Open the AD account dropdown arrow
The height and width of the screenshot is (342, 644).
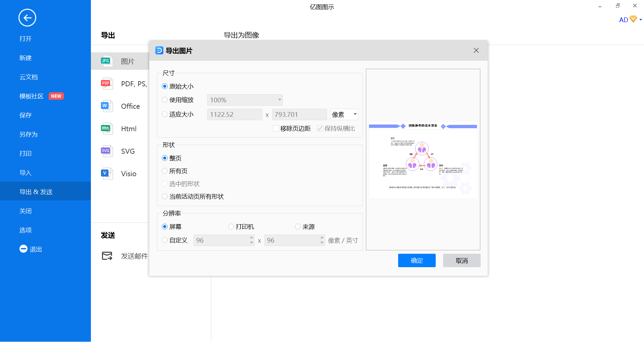pyautogui.click(x=641, y=20)
